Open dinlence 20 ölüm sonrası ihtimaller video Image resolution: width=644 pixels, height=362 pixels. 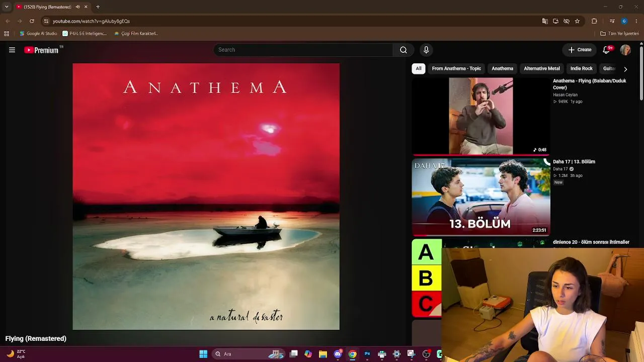coord(591,242)
